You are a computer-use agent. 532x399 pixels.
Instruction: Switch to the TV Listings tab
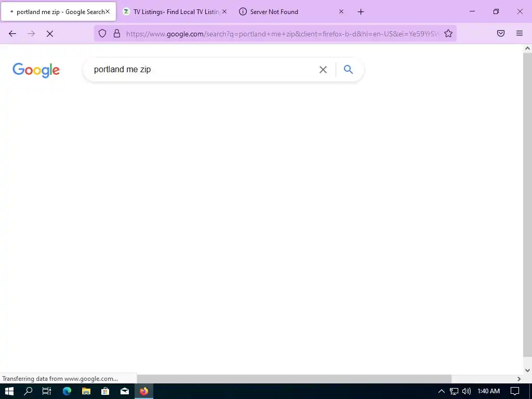tap(171, 12)
